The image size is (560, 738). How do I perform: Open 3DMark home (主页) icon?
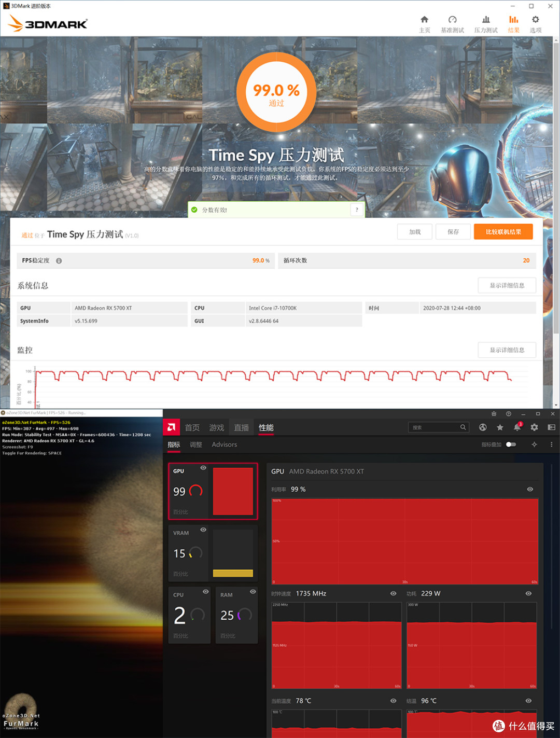pyautogui.click(x=424, y=24)
